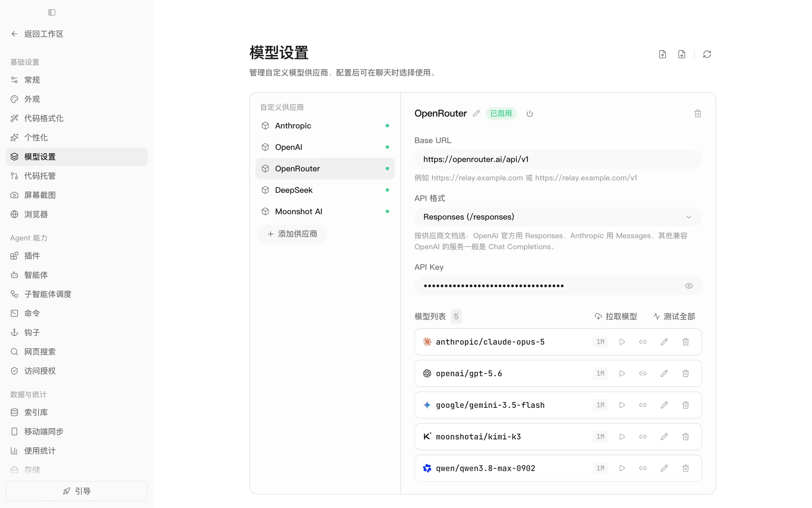Open 常规 general settings
The width and height of the screenshot is (812, 508).
click(x=76, y=80)
